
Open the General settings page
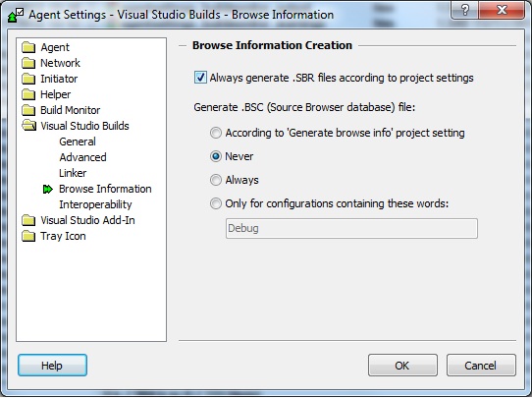[78, 142]
